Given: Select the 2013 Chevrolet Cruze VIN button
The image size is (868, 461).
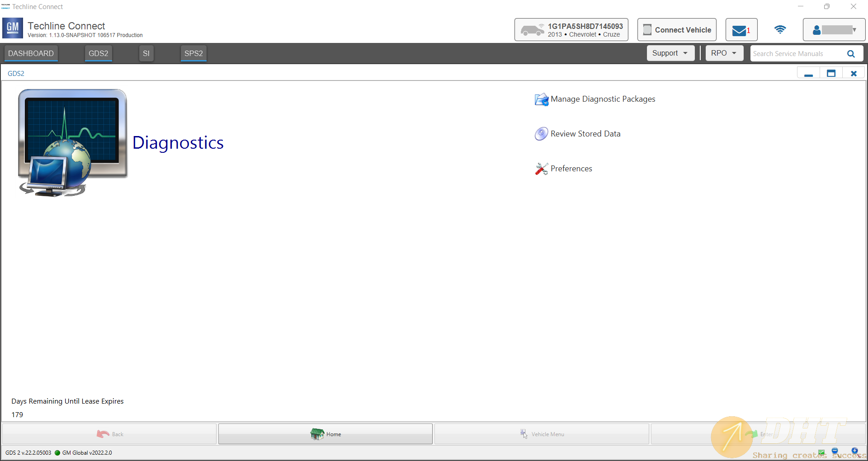Looking at the screenshot, I should click(571, 30).
